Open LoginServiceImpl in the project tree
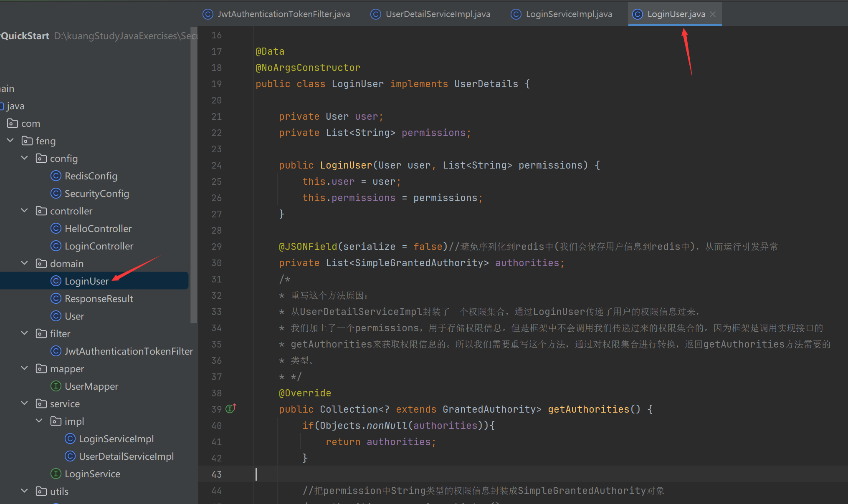The image size is (848, 504). tap(116, 438)
